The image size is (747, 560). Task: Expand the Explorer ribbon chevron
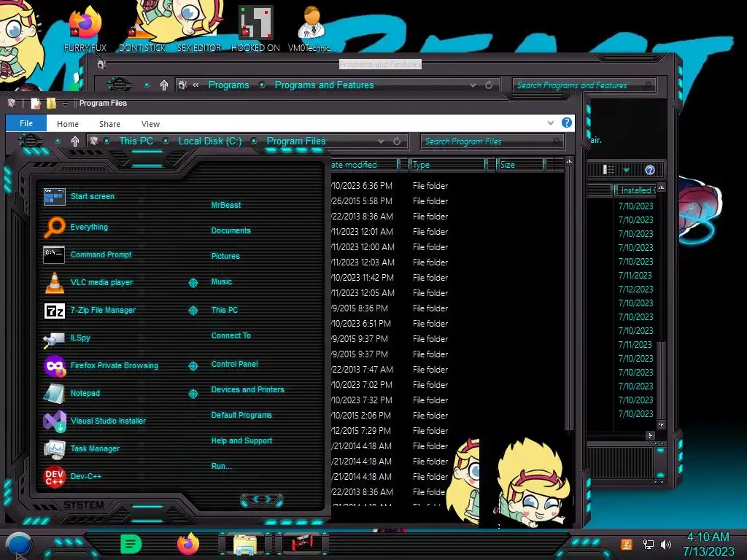pos(550,122)
